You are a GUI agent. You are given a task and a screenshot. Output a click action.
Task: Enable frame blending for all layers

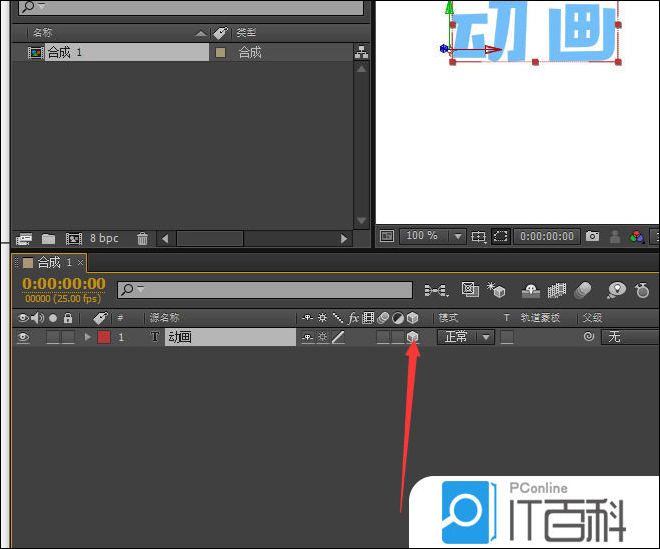click(x=556, y=290)
